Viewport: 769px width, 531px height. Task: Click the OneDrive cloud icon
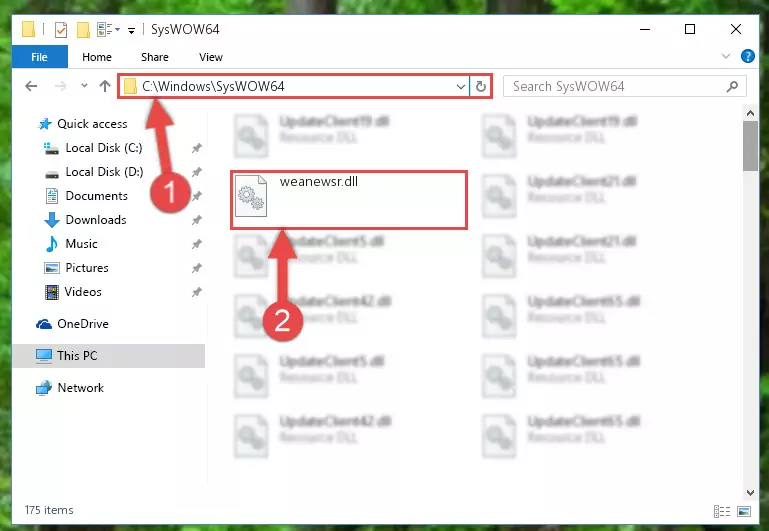(44, 324)
